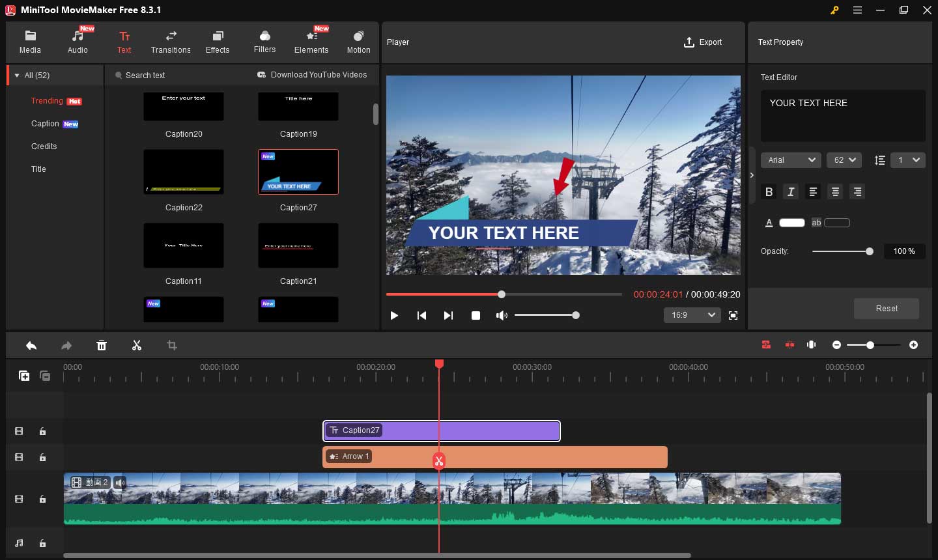Open the Effects tab
938x560 pixels.
click(218, 42)
